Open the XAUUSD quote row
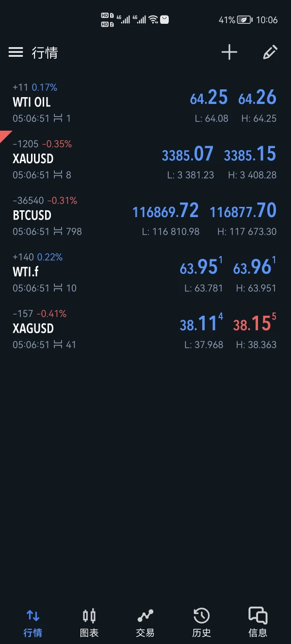The width and height of the screenshot is (291, 644). coord(33,159)
